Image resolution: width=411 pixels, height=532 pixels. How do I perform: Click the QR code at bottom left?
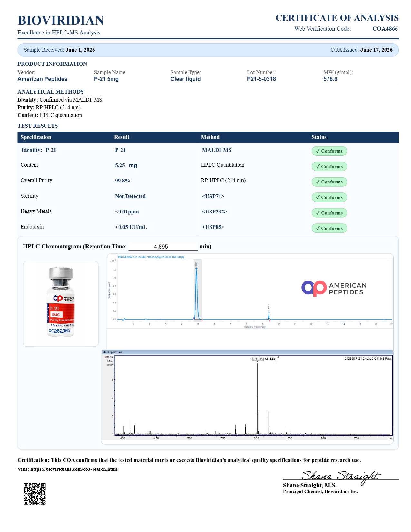pos(34,494)
